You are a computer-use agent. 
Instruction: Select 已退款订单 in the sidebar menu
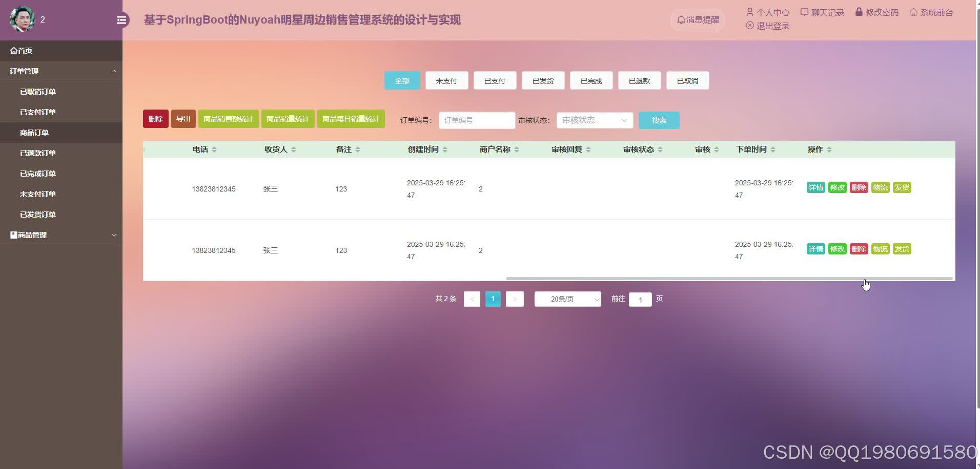(37, 153)
